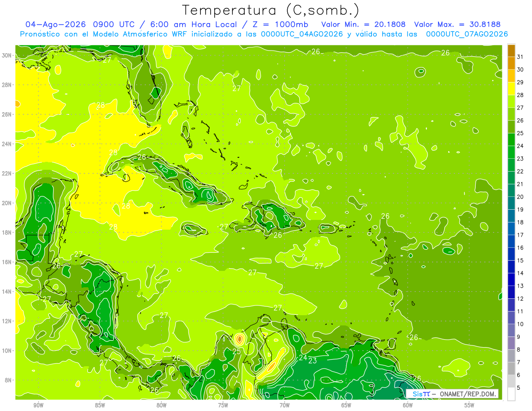
Task: Click the 70W longitude axis label
Action: (x=285, y=405)
